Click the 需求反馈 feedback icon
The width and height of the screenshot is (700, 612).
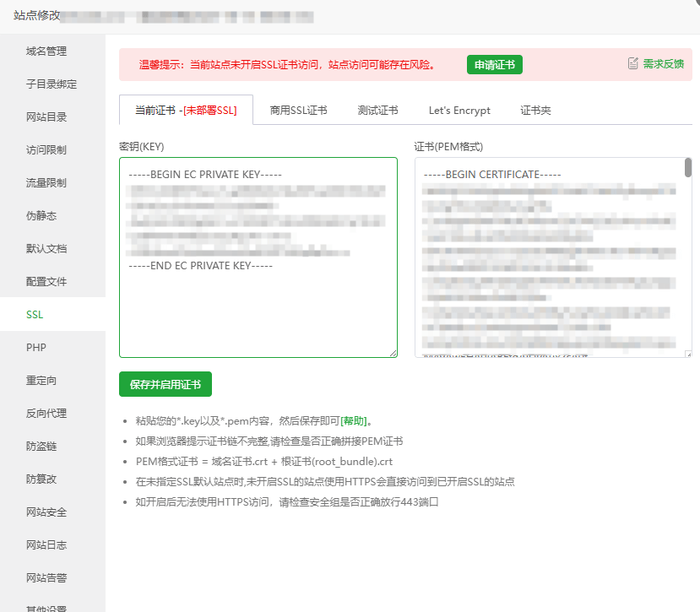coord(633,63)
